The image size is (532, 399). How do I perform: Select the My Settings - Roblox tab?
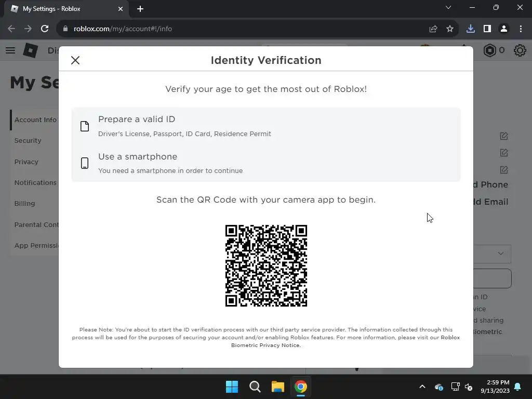[66, 9]
